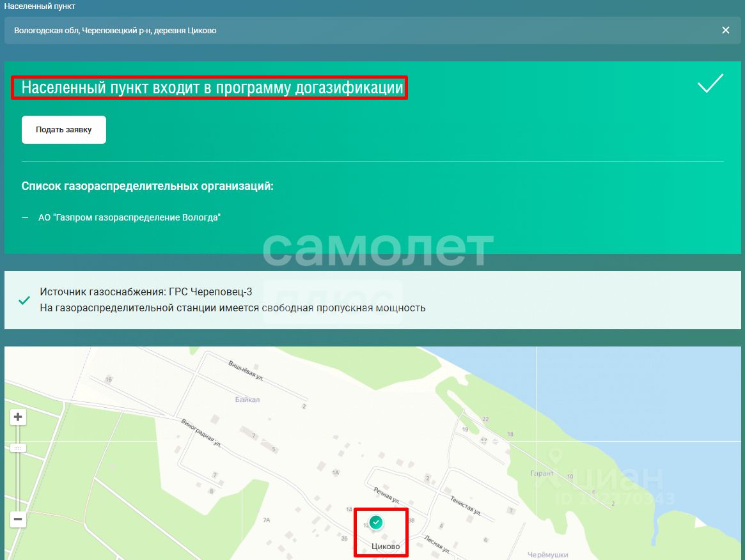Click the Виноградная ул. street label
The height and width of the screenshot is (560, 745).
pos(201,433)
